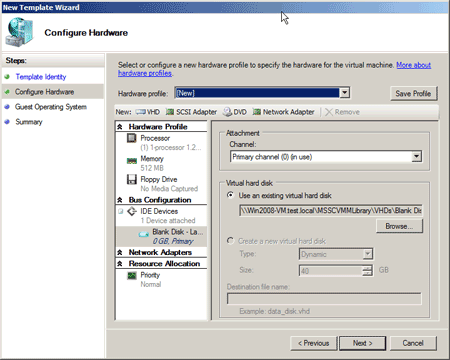Image resolution: width=450 pixels, height=360 pixels.
Task: Click the wizard globe computer icon
Action: pos(20,32)
